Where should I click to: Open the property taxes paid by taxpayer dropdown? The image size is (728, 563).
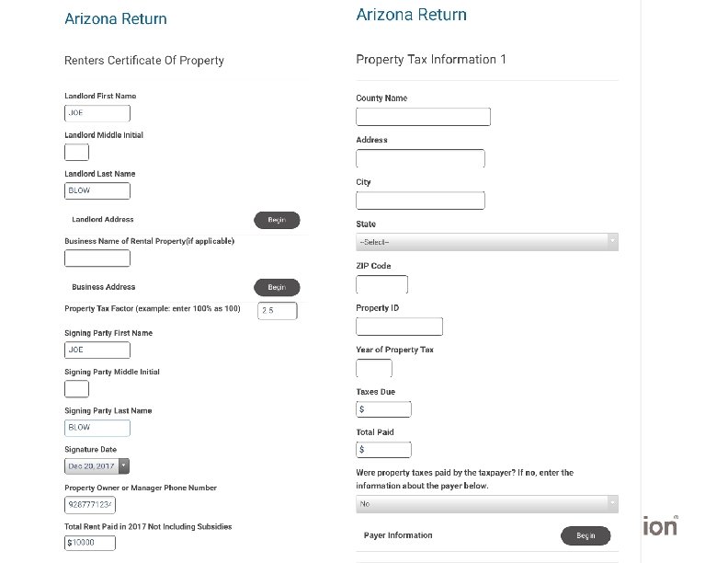(486, 504)
